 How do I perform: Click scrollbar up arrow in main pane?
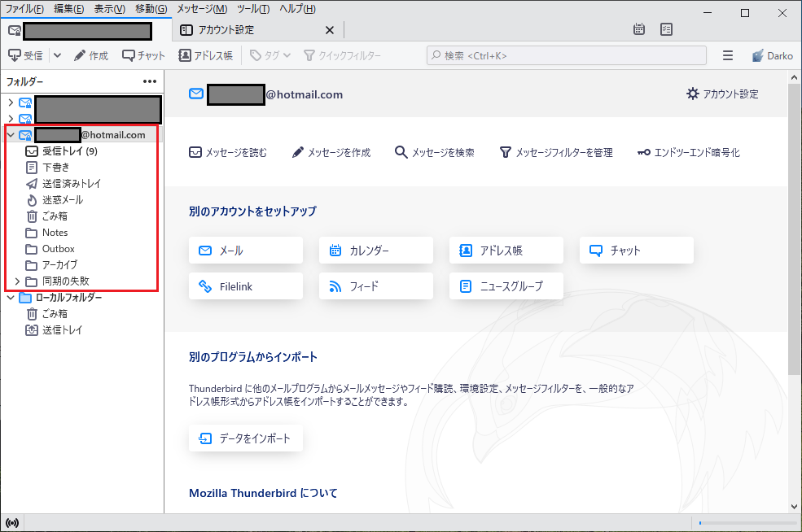tap(794, 77)
